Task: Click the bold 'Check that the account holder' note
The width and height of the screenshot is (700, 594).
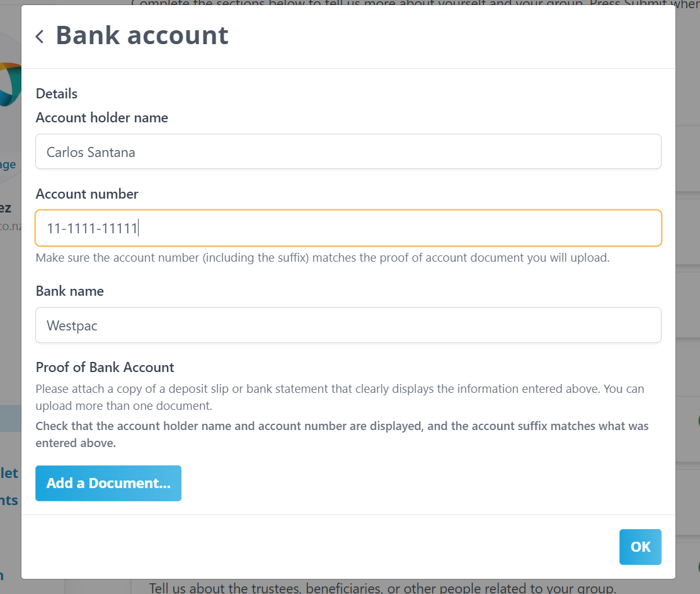Action: (342, 434)
